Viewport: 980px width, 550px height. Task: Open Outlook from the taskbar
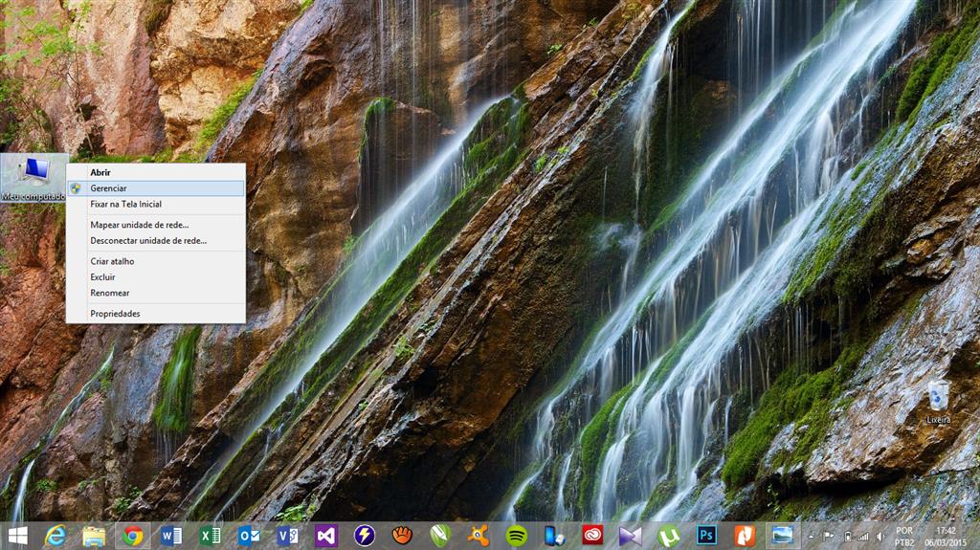249,536
